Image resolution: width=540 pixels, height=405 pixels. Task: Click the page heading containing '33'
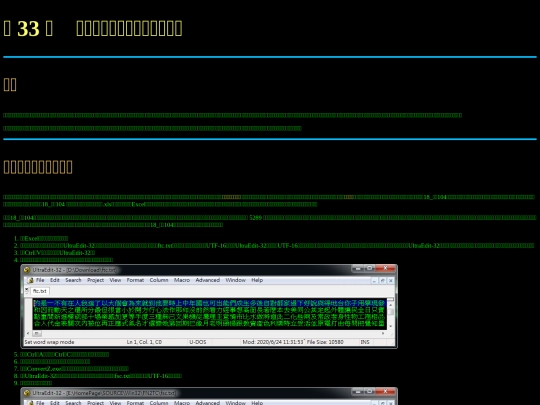pyautogui.click(x=93, y=28)
